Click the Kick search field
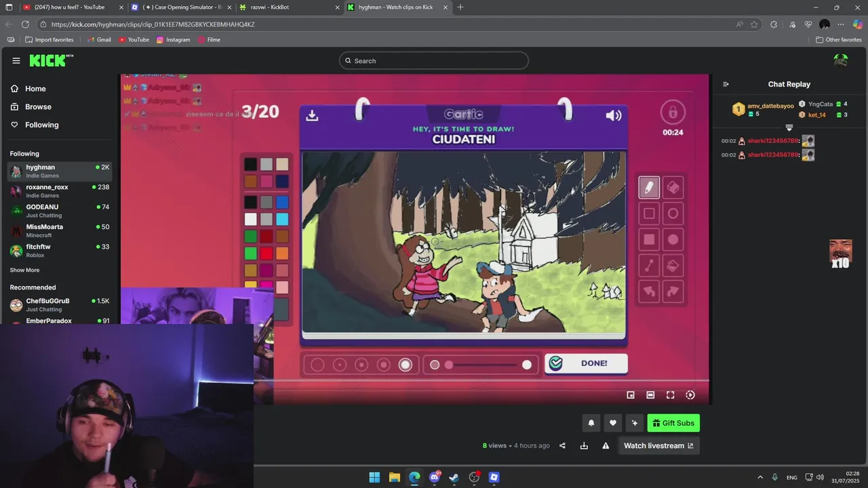This screenshot has height=488, width=868. (434, 61)
